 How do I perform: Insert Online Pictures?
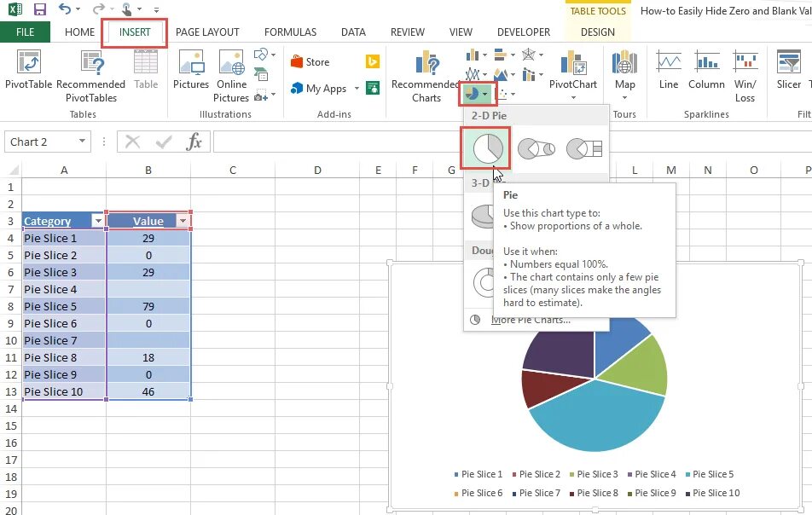coord(231,76)
